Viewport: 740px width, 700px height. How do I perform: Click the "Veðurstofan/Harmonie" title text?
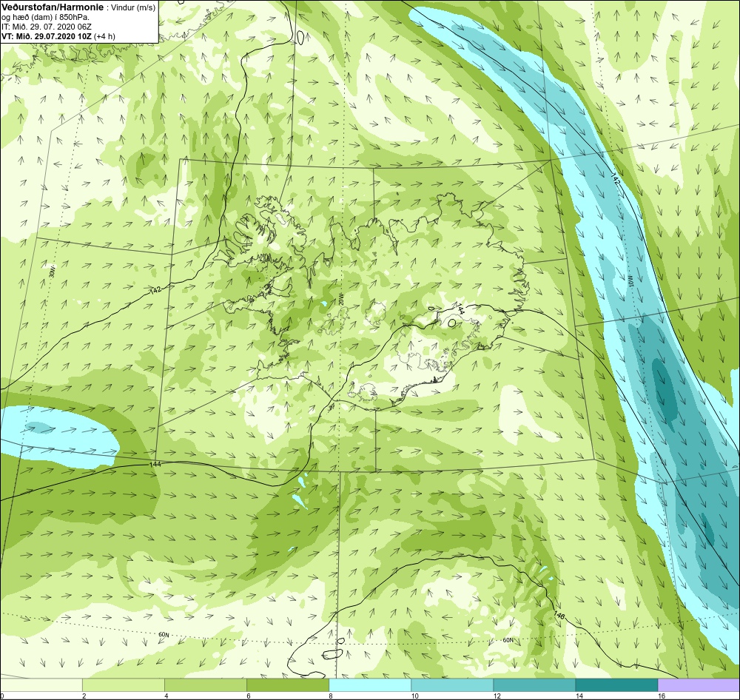coord(53,8)
